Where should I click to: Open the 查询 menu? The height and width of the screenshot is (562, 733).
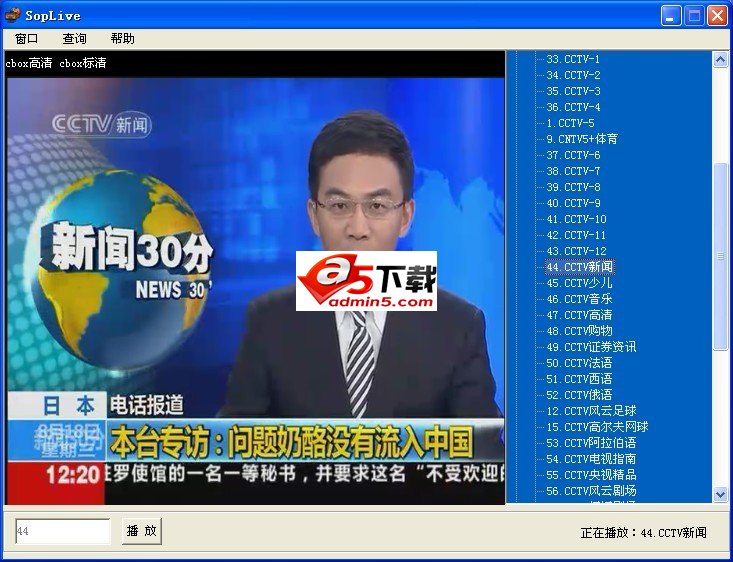(x=74, y=39)
